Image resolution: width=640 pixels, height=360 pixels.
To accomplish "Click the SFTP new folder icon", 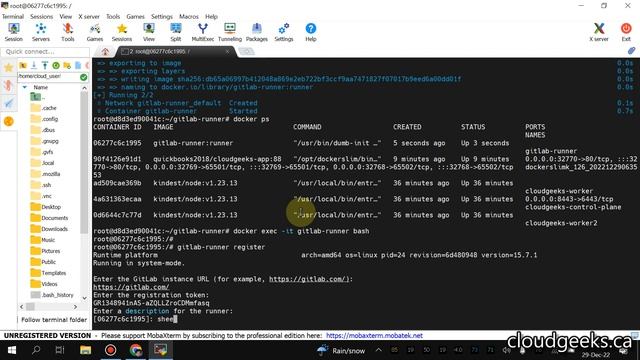I will (67, 65).
